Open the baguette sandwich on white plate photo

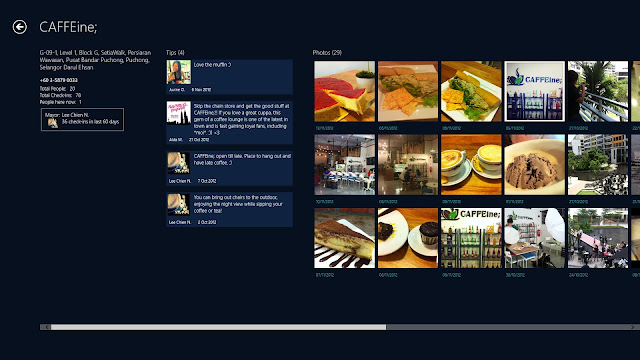(x=471, y=91)
